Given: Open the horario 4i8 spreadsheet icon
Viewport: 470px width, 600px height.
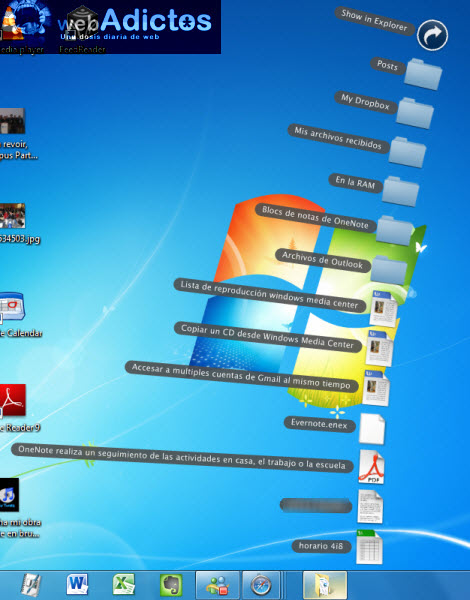Looking at the screenshot, I should tap(369, 547).
